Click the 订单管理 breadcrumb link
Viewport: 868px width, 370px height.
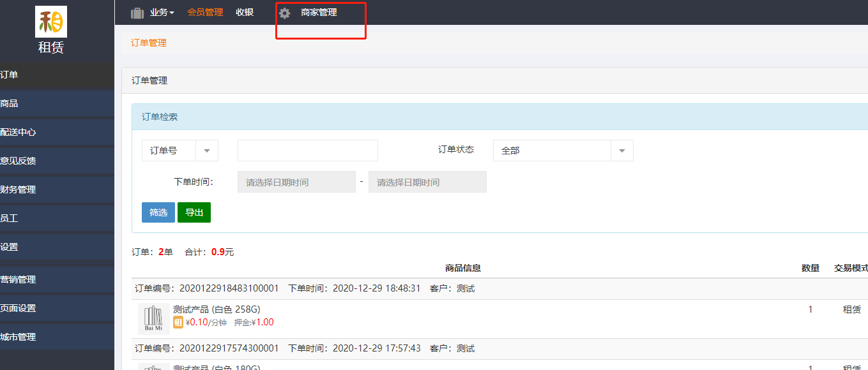[149, 43]
